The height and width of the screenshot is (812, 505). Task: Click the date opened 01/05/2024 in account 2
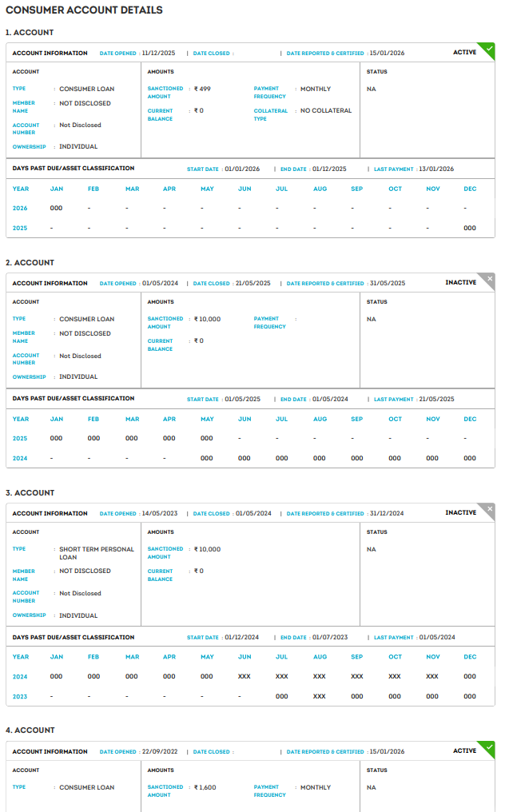160,283
